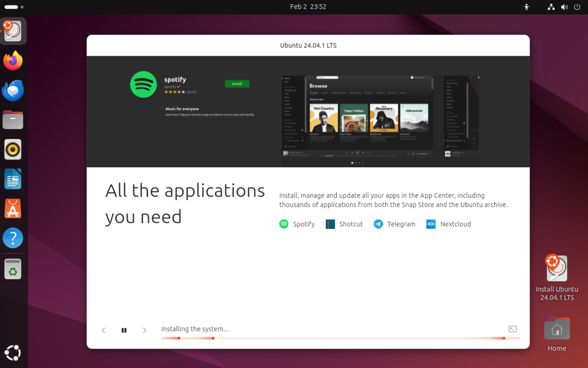Open the date and time menu
The image size is (588, 368).
coord(308,6)
